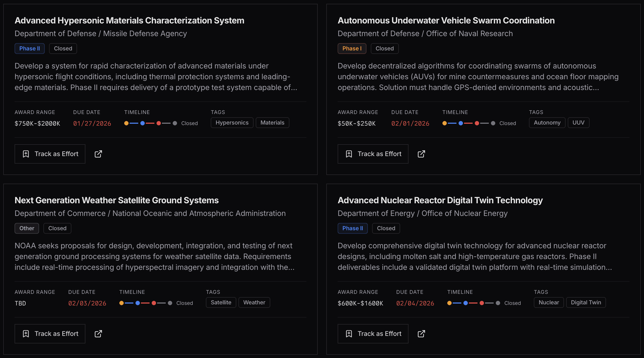Click bookmark icon on Nuclear Reactor card
This screenshot has width=644, height=358.
[349, 334]
